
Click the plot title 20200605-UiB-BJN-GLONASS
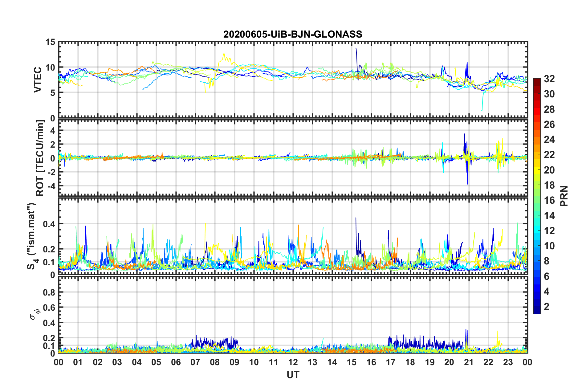293,34
